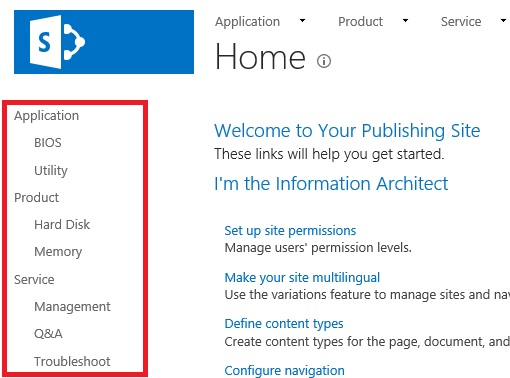
Task: Expand the Product top menu dropdown arrow
Action: click(x=405, y=21)
